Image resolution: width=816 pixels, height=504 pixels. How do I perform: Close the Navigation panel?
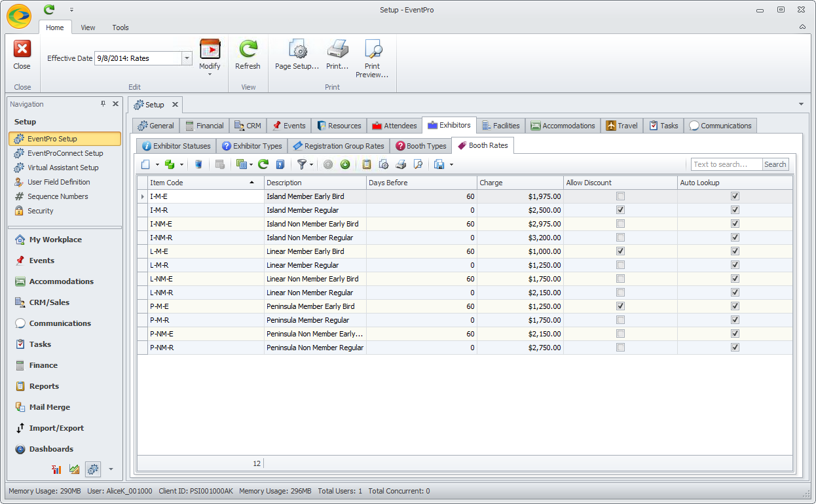click(x=116, y=104)
